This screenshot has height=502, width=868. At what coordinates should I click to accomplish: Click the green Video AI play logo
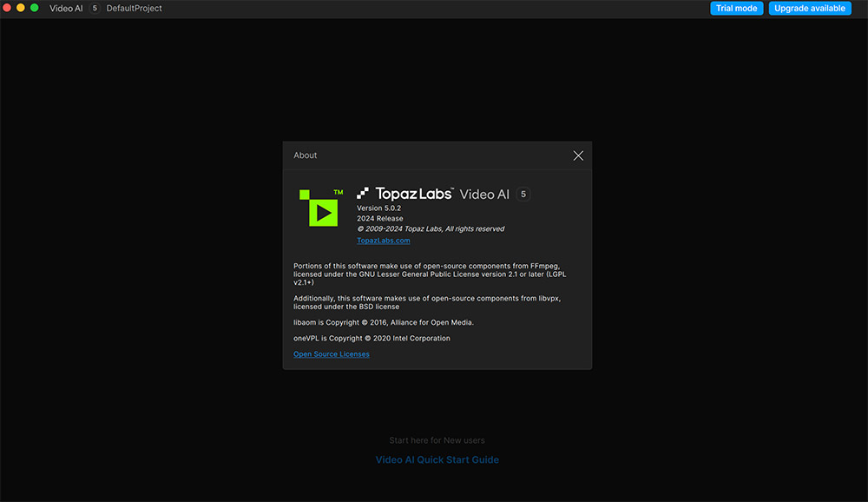click(x=320, y=208)
